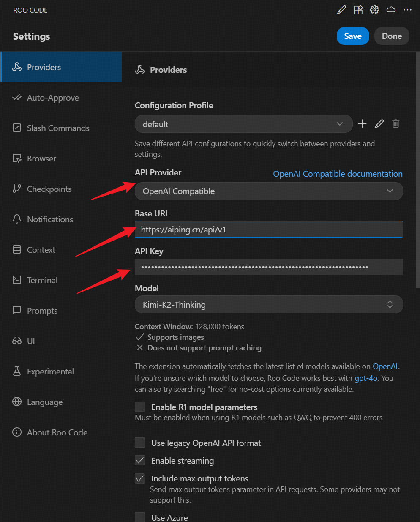This screenshot has height=522, width=420.
Task: Switch to the Auto-Approve settings tab
Action: tap(53, 98)
